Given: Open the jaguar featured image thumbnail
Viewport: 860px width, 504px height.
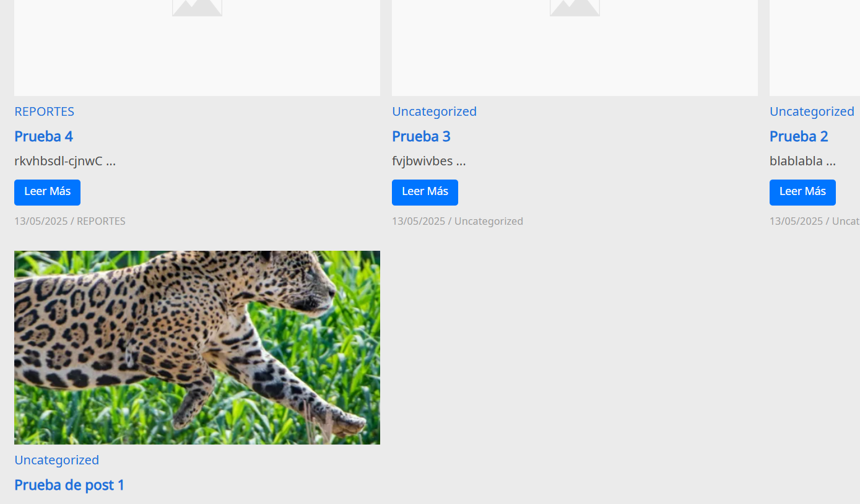Looking at the screenshot, I should 197,347.
